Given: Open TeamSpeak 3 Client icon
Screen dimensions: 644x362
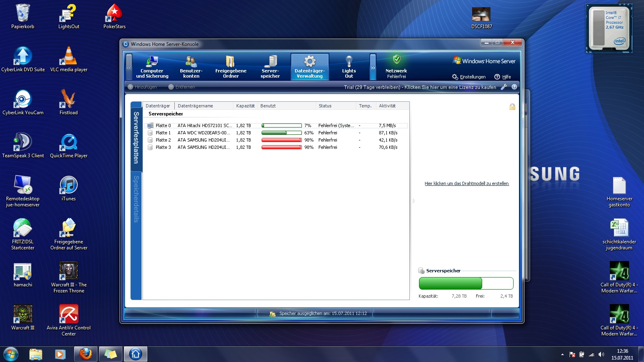Looking at the screenshot, I should [23, 146].
